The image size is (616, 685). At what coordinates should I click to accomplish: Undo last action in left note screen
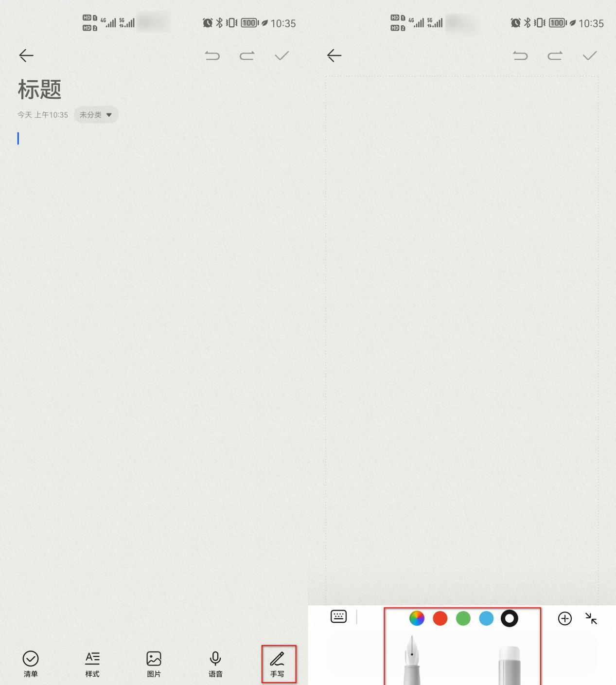click(x=212, y=55)
